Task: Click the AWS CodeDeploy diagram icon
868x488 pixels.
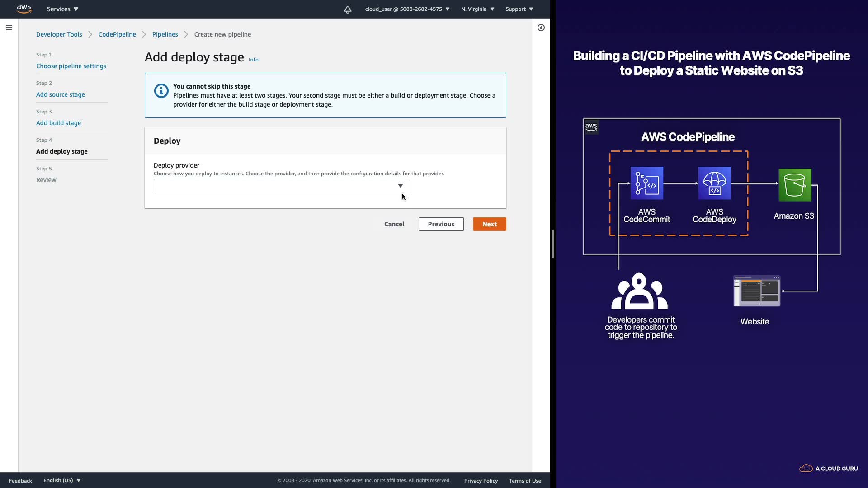Action: click(x=714, y=183)
